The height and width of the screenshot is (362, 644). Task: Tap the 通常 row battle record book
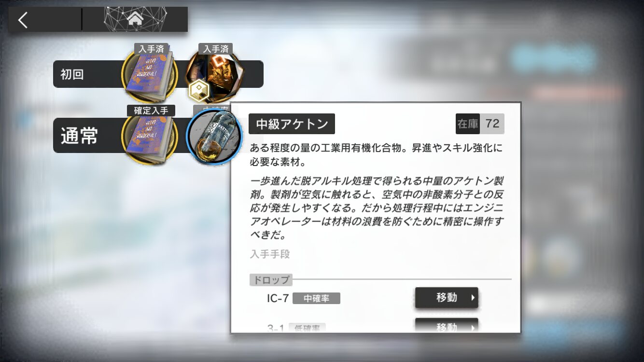pos(150,136)
